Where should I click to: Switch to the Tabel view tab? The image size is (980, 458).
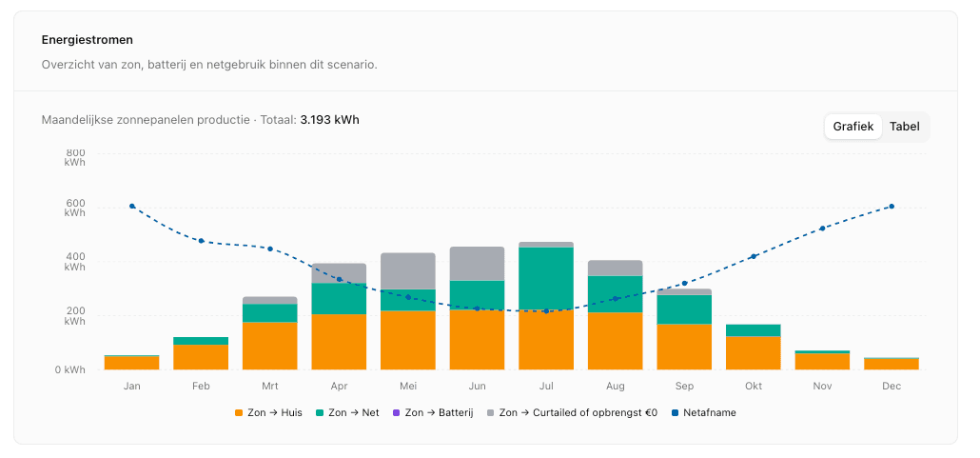click(x=904, y=127)
